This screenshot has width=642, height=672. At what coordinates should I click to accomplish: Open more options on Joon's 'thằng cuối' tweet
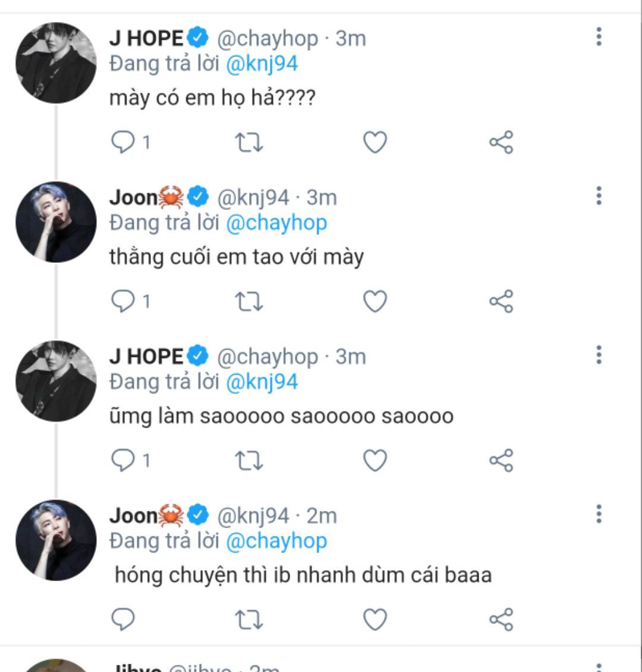(599, 196)
